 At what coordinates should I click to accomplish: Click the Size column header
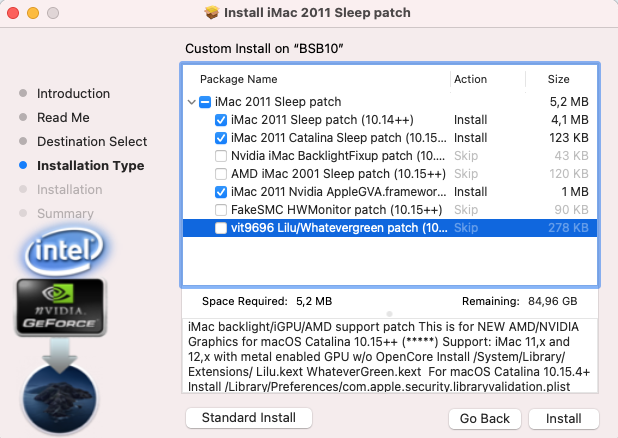[x=558, y=79]
